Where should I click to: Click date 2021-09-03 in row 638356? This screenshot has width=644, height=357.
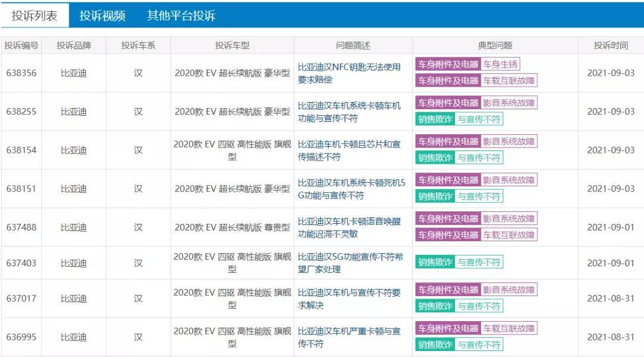click(x=611, y=73)
